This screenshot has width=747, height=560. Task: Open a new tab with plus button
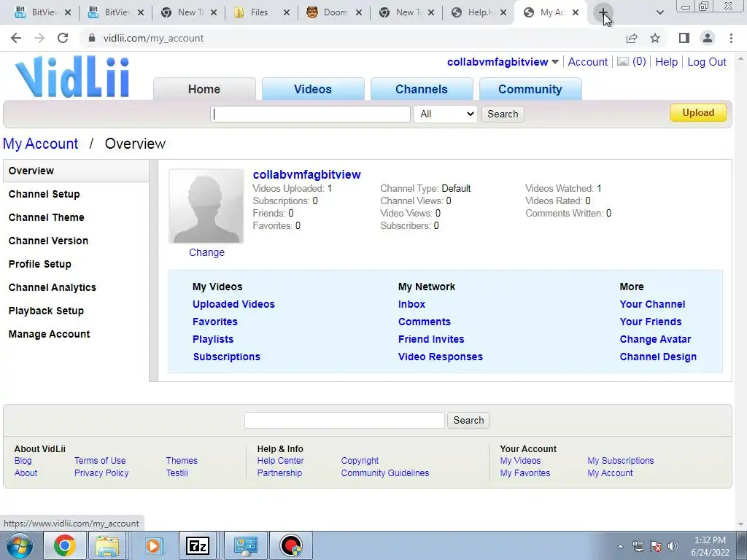603,13
